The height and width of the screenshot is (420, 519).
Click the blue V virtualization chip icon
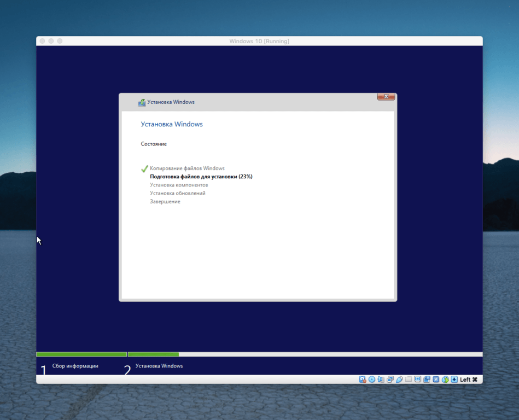tap(436, 380)
